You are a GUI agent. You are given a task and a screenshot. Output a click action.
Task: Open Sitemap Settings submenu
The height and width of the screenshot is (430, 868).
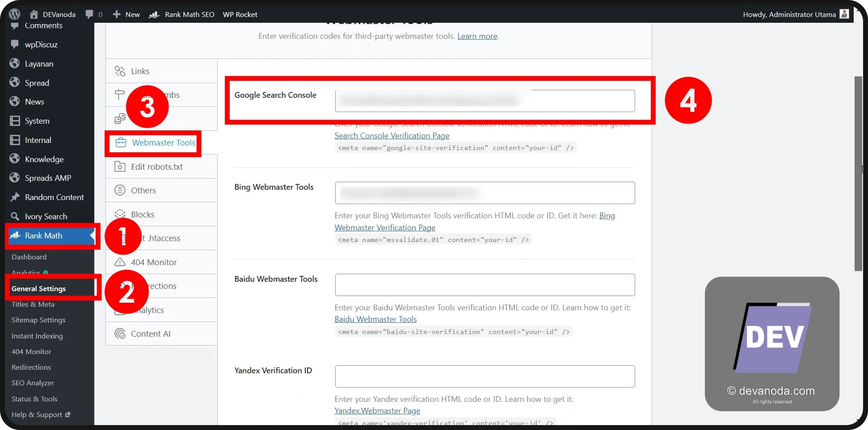(38, 320)
